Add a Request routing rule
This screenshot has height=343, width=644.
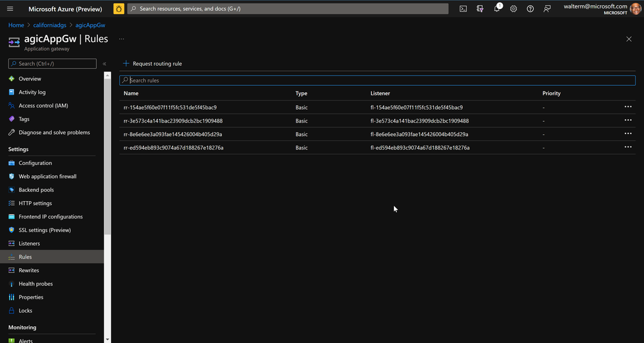pos(152,64)
